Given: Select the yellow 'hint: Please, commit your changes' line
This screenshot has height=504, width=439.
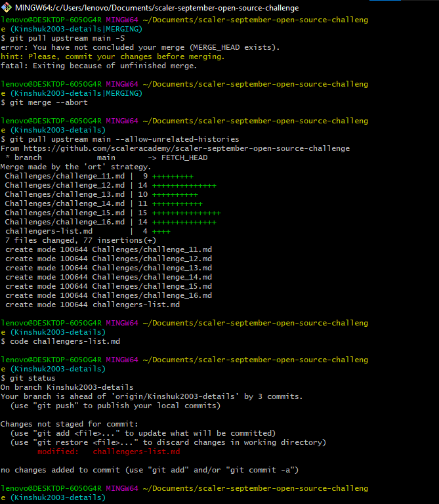Looking at the screenshot, I should [112, 57].
